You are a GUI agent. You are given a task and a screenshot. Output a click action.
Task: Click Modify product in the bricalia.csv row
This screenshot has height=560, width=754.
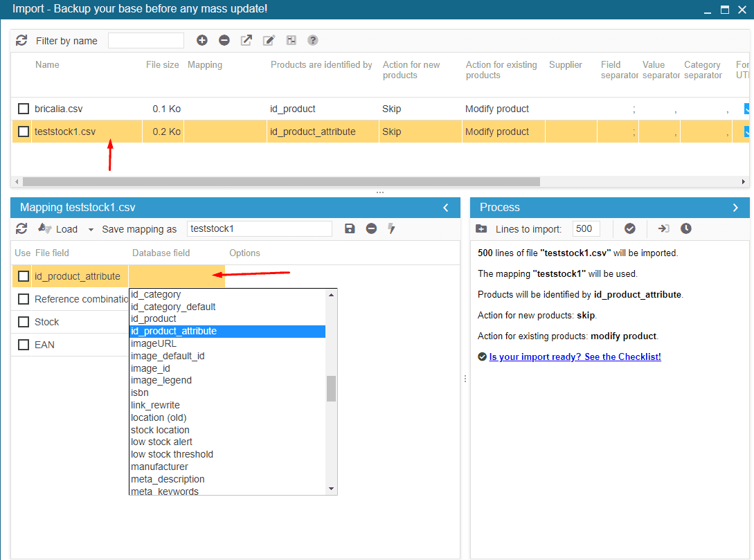496,109
